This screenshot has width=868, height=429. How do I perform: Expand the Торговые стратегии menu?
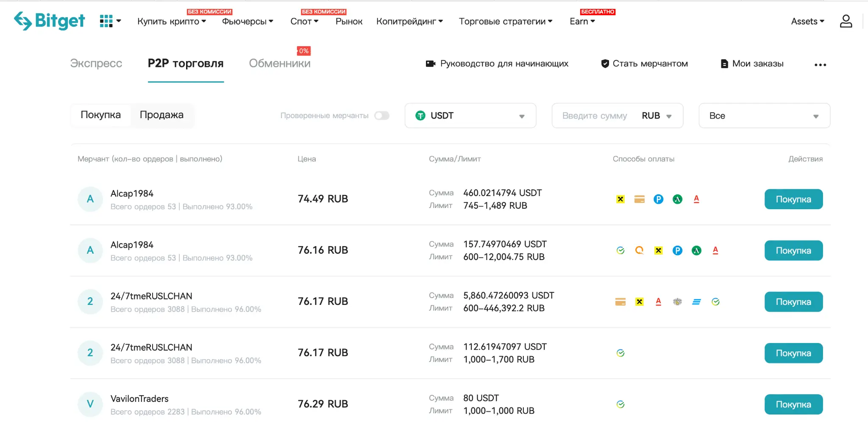[x=506, y=21]
